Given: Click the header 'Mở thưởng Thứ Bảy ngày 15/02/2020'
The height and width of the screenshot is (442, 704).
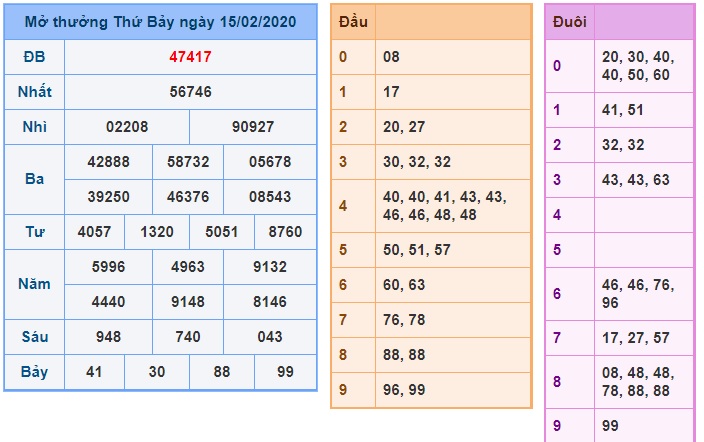Looking at the screenshot, I should (x=160, y=22).
